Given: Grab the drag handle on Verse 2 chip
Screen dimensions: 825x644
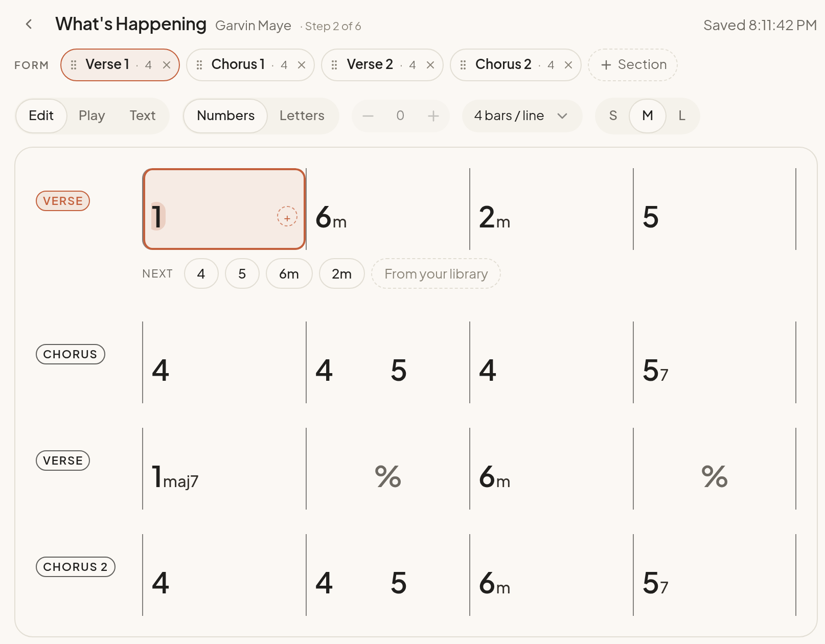Looking at the screenshot, I should [334, 65].
